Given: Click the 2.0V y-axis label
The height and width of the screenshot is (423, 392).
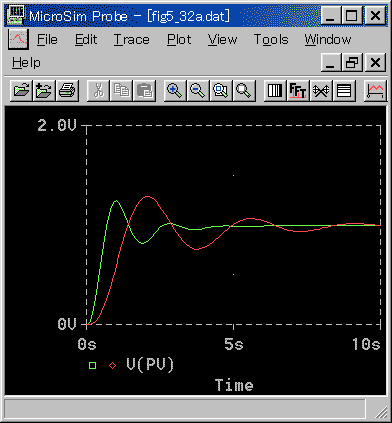Looking at the screenshot, I should (57, 126).
